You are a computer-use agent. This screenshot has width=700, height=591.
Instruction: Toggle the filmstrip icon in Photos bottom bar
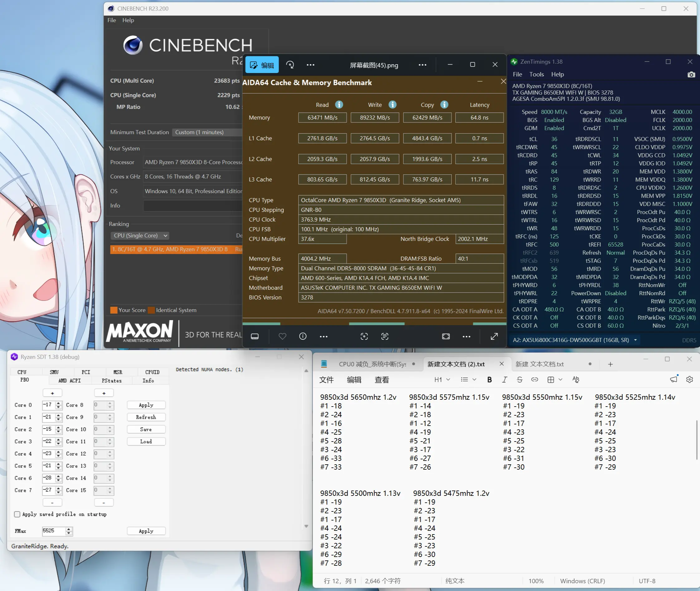[255, 336]
